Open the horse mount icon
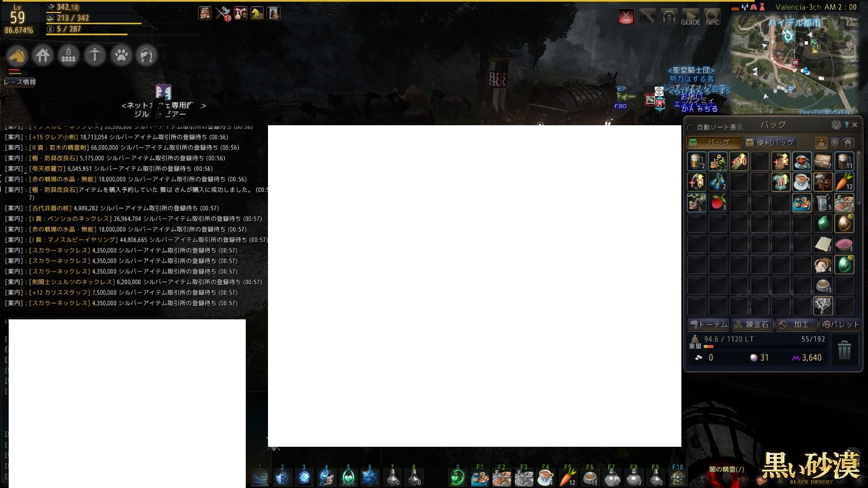The height and width of the screenshot is (488, 868). pos(17,55)
